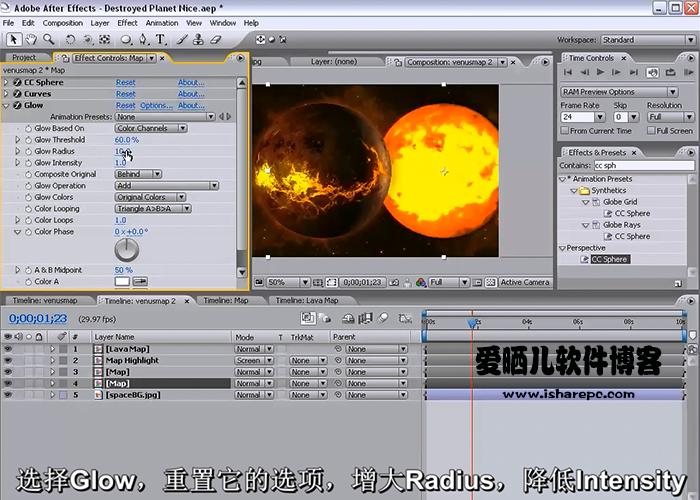The image size is (700, 500).
Task: Click the Color A white swatch
Action: (122, 282)
